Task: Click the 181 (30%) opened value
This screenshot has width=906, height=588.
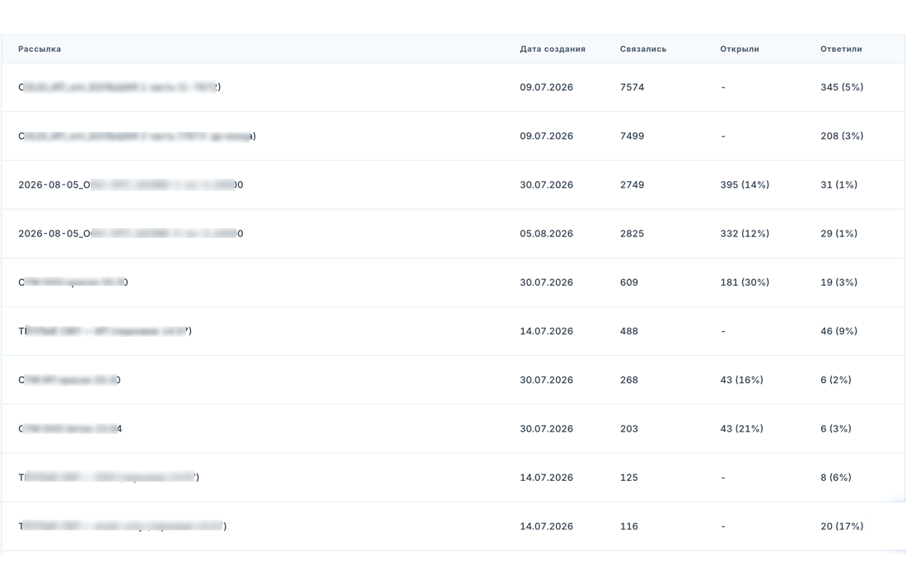Action: pyautogui.click(x=745, y=282)
